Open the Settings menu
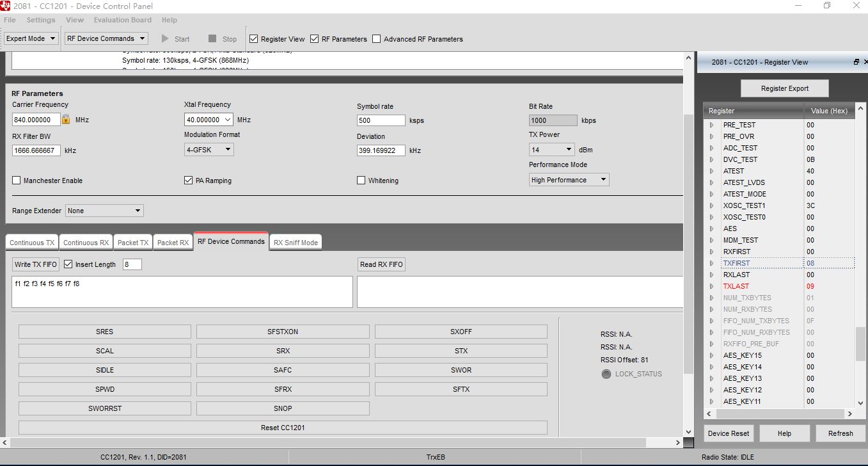 [40, 20]
